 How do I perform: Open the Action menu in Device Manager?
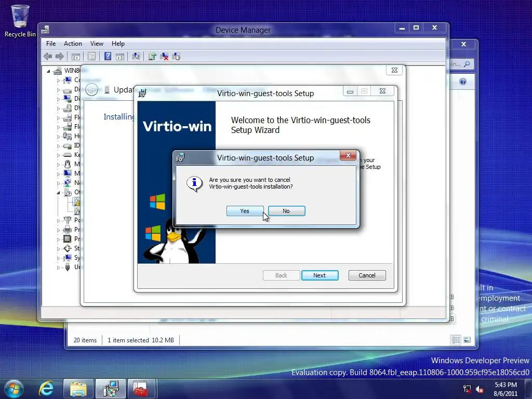tap(73, 44)
